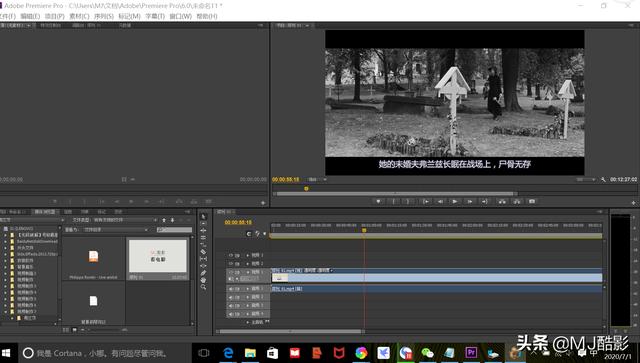Export frame with camera icon
Image resolution: width=640 pixels, height=363 pixels.
(532, 201)
